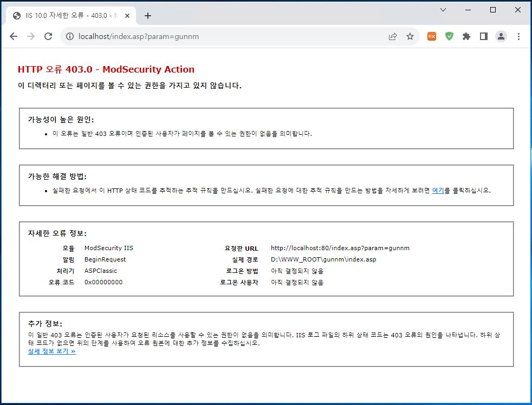This screenshot has height=405, width=532.
Task: Open the tab search chevron
Action: coord(443,10)
